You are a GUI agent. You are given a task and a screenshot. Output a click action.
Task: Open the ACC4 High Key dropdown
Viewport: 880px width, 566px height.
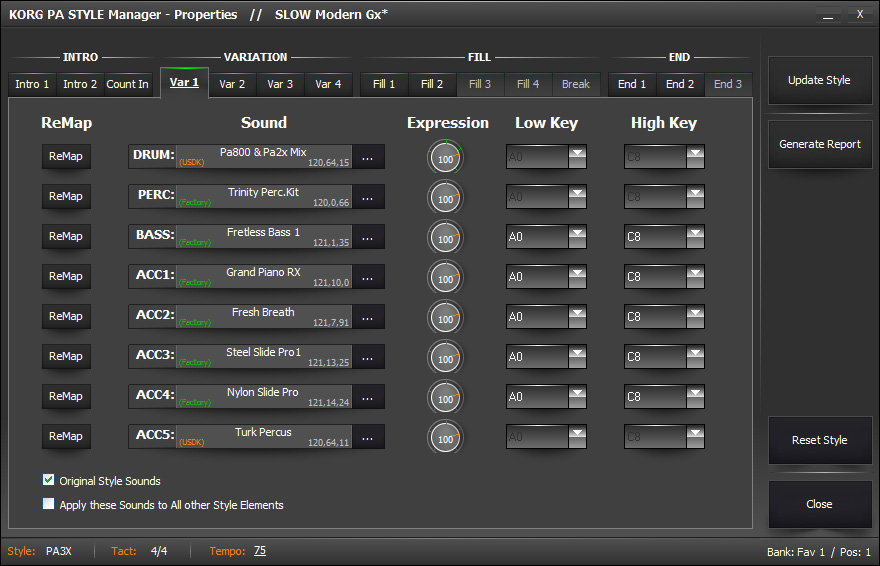[695, 397]
